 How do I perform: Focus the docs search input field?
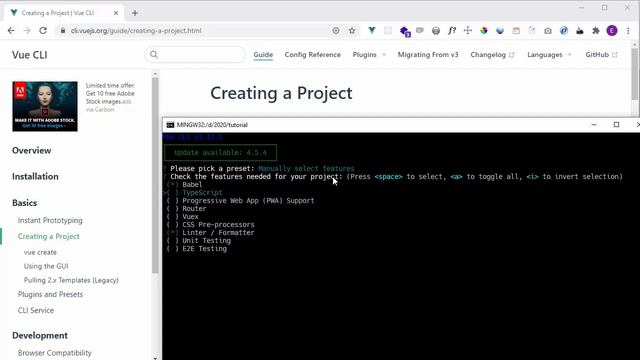(x=195, y=55)
